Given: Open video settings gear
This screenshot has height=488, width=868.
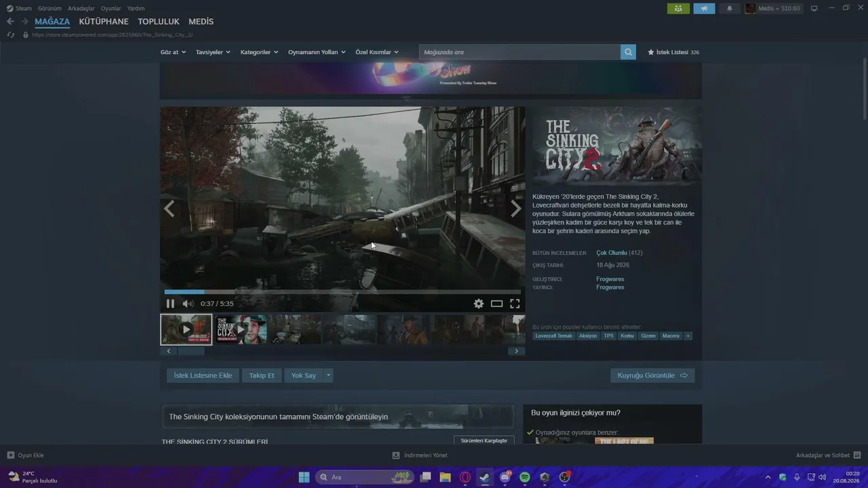Looking at the screenshot, I should [x=479, y=304].
